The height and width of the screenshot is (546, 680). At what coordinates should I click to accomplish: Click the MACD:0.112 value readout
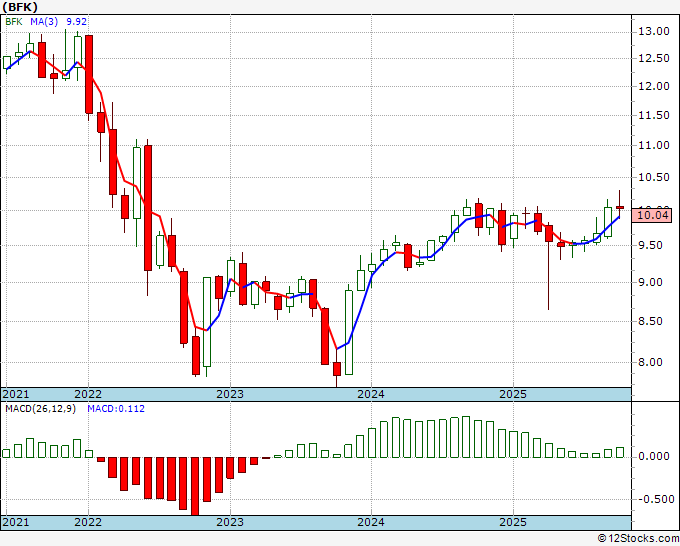116,409
